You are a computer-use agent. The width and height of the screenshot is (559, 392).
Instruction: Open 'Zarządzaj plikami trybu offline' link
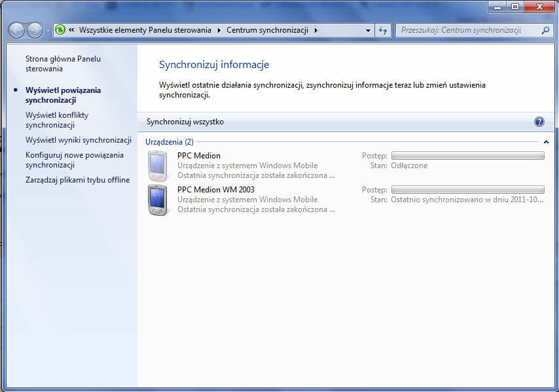[x=77, y=180]
